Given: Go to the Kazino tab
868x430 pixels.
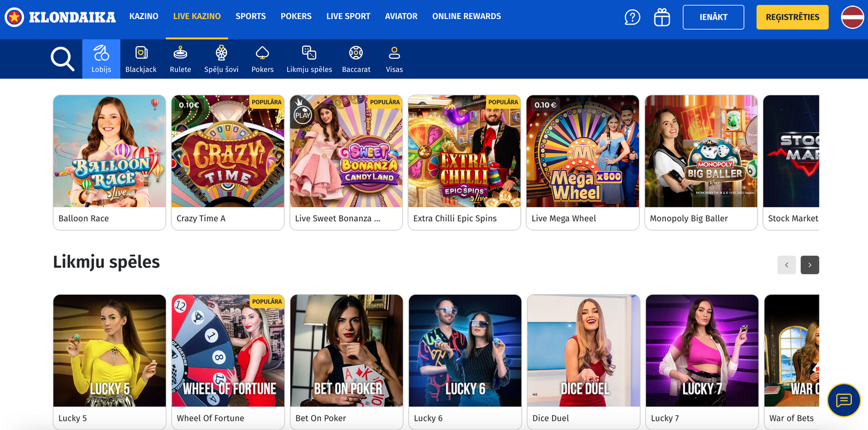Looking at the screenshot, I should pyautogui.click(x=144, y=17).
